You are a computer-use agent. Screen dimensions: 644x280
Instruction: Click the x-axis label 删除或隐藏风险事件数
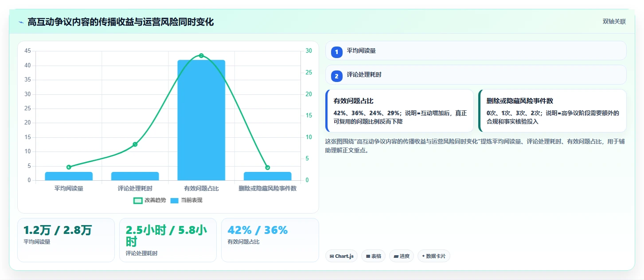pos(268,188)
